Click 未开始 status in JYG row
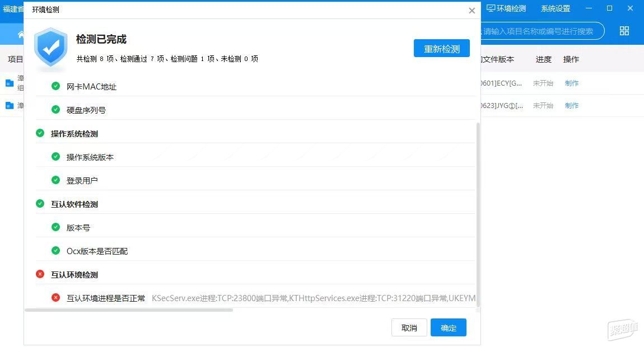Screen dimensions: 644x347 tap(543, 106)
